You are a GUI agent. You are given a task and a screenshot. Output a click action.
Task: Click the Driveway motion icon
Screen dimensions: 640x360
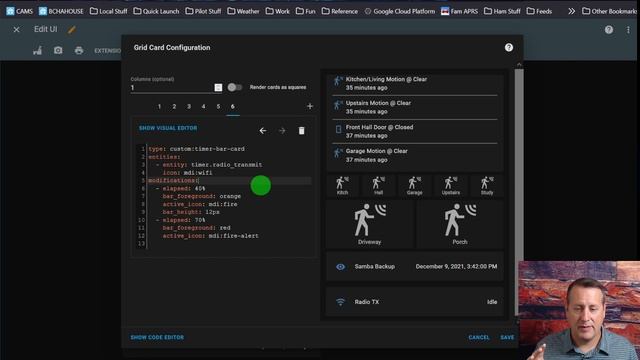(x=370, y=220)
